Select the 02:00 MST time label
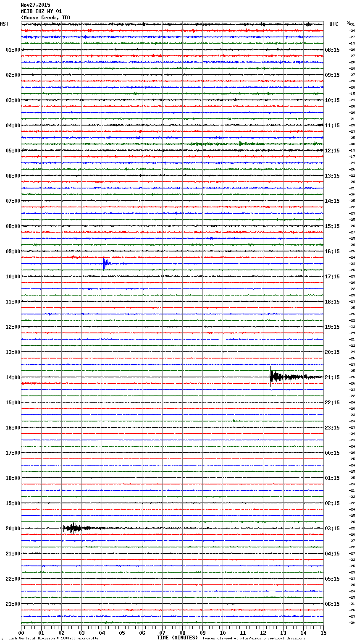357x644 pixels. click(13, 75)
